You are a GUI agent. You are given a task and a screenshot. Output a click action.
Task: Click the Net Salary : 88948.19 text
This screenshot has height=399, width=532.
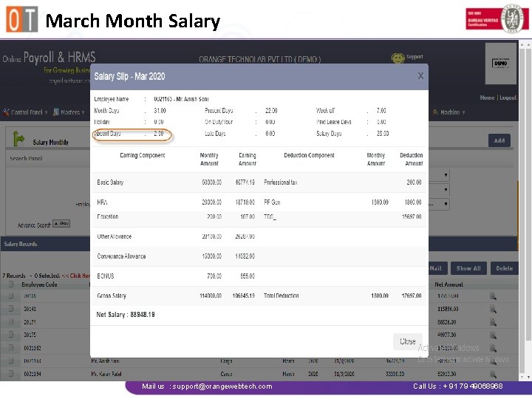126,315
